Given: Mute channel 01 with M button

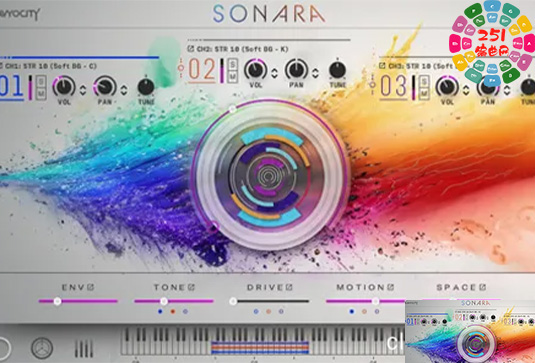Looking at the screenshot, I should [41, 93].
